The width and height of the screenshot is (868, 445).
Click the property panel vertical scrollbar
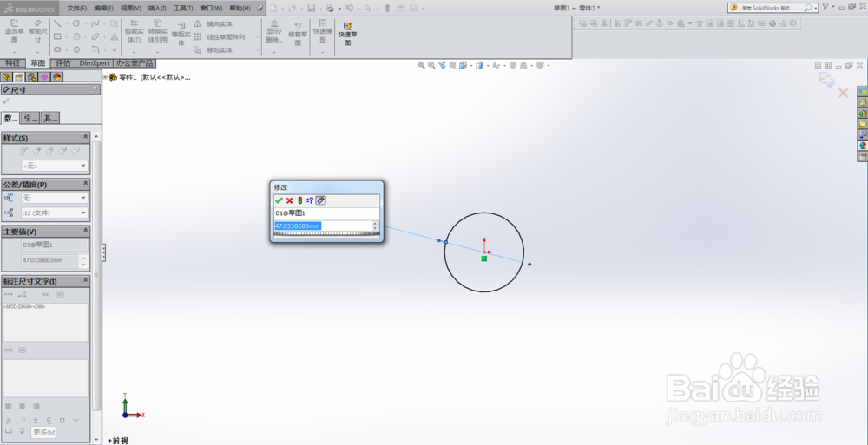96,276
